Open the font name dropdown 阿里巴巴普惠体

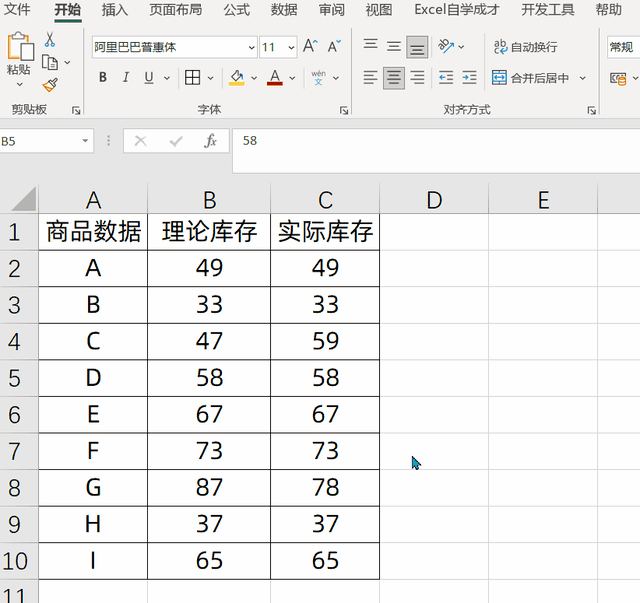(251, 47)
